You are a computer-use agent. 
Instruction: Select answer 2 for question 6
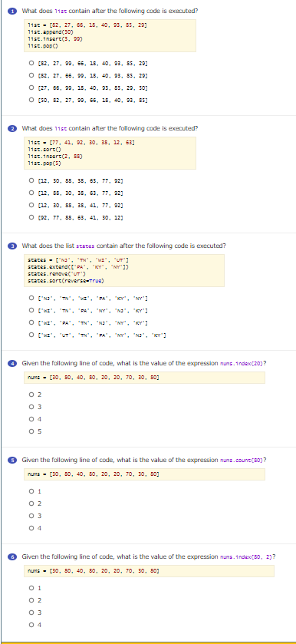[x=31, y=600]
